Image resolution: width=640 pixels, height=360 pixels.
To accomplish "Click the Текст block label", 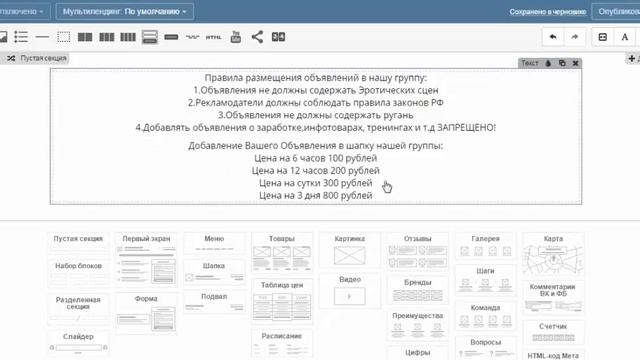I will coord(529,63).
